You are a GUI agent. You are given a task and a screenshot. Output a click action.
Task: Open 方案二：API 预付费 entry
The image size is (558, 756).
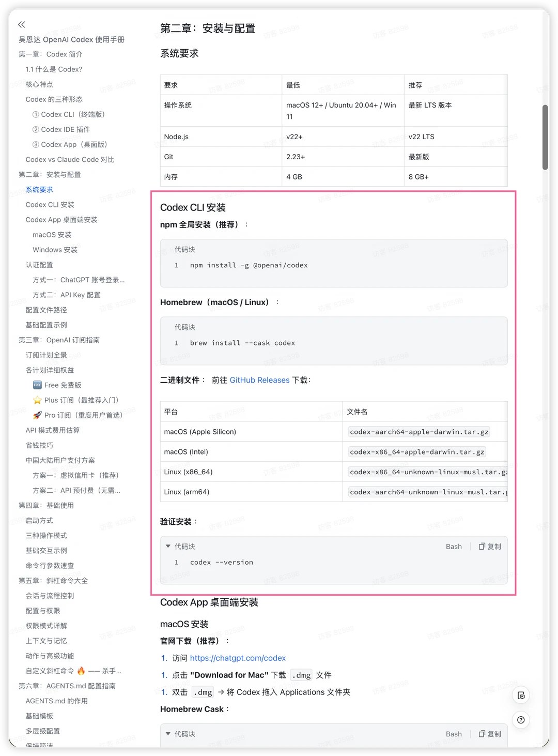click(76, 490)
